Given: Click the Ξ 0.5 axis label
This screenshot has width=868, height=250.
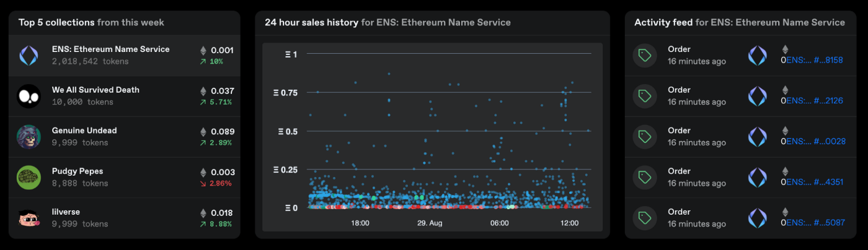Looking at the screenshot, I should (x=288, y=131).
